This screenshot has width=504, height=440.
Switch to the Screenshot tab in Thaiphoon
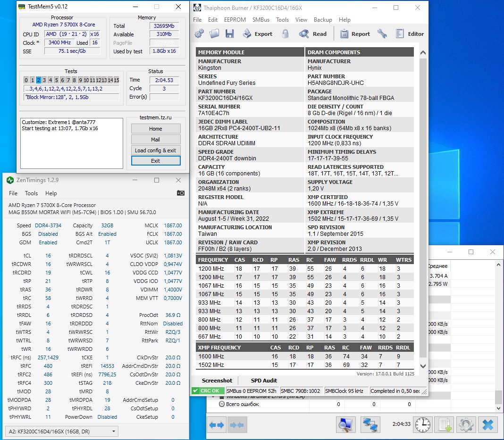(217, 380)
